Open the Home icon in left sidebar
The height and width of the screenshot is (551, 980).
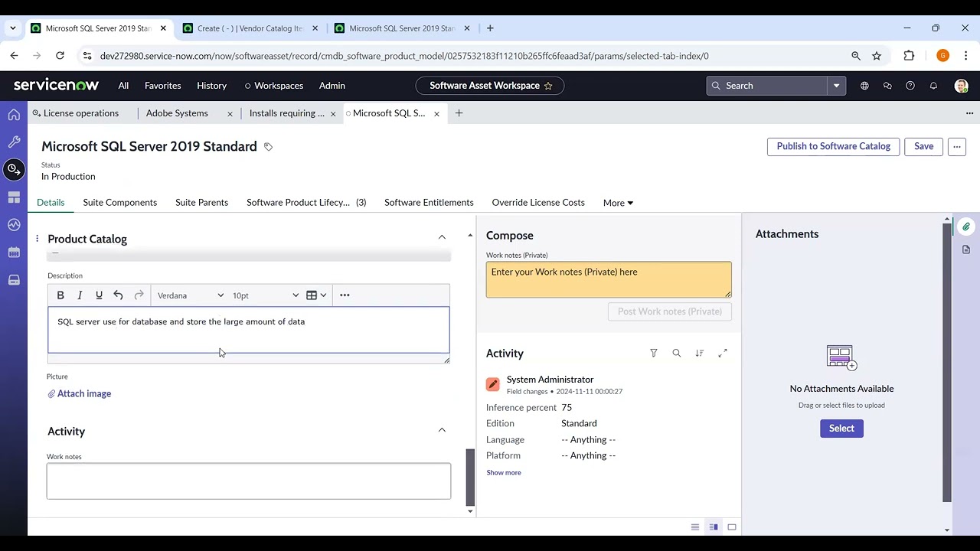[x=14, y=115]
